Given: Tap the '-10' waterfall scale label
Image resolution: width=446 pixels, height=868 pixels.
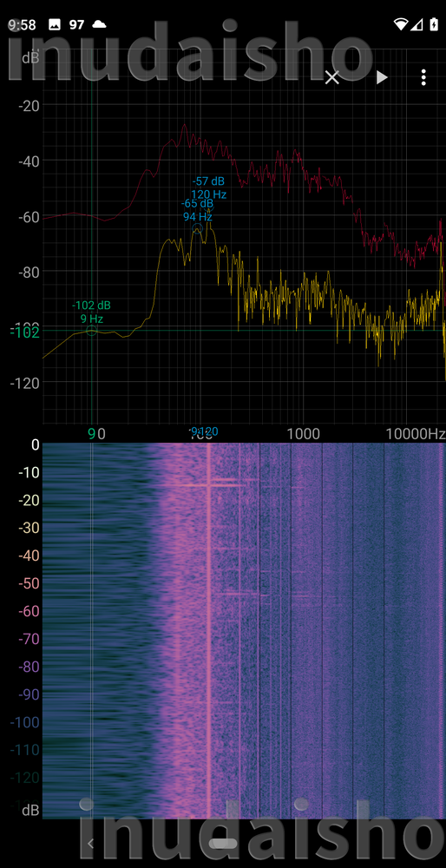Looking at the screenshot, I should (x=27, y=472).
